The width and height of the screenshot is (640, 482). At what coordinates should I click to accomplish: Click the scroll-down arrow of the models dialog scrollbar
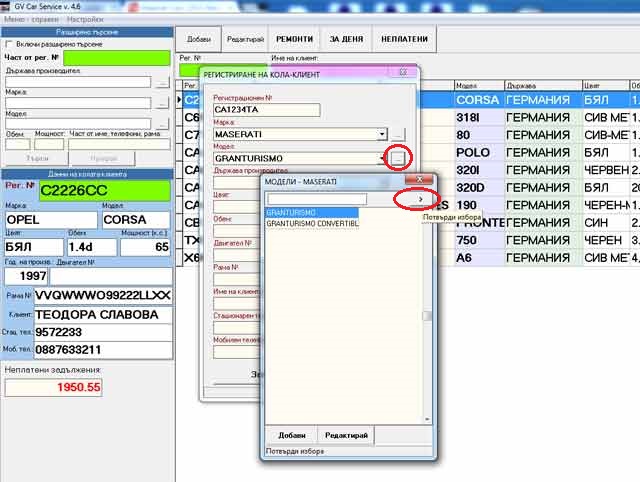tap(427, 419)
